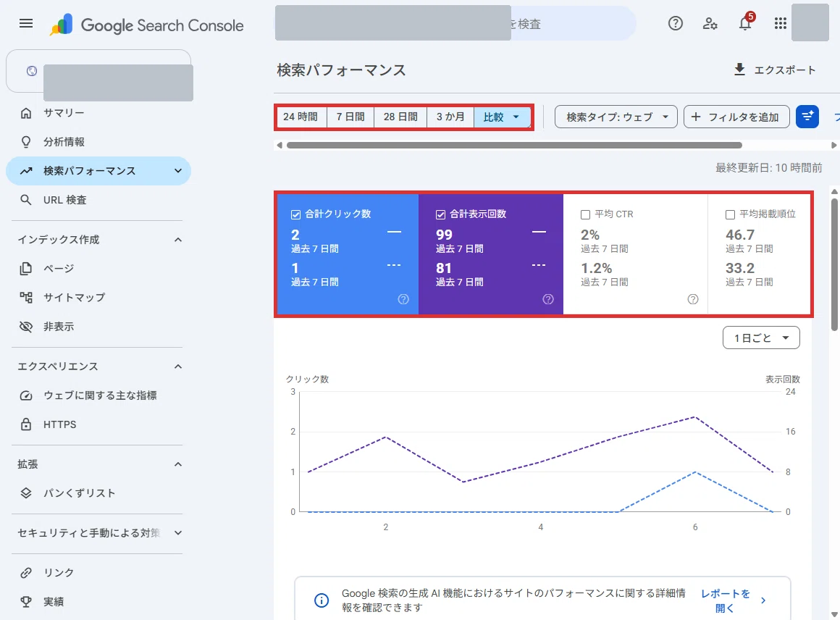Click the pages icon beside ページ
The width and height of the screenshot is (840, 620).
point(26,269)
